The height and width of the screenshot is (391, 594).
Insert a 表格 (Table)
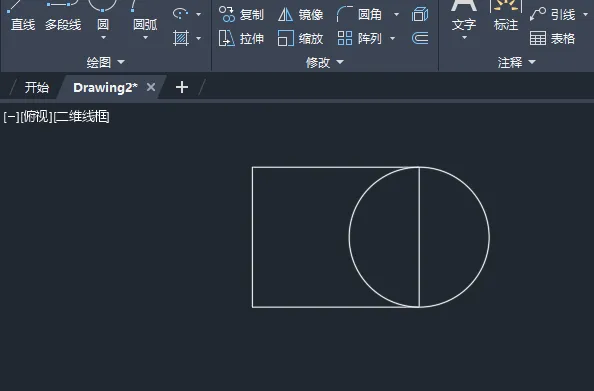click(x=552, y=38)
